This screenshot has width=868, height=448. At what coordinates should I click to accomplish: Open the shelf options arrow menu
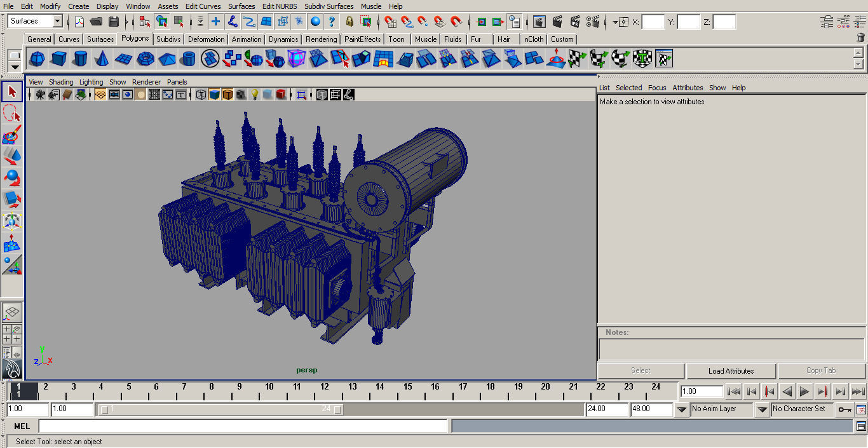(14, 67)
